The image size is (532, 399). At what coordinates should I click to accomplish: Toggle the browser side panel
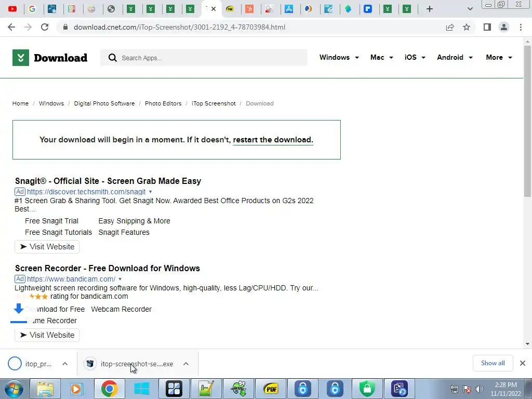[x=487, y=27]
